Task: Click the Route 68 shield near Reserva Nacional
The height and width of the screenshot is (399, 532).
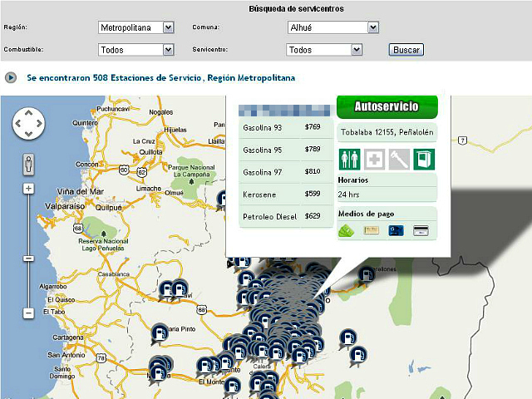Action: pos(78,228)
